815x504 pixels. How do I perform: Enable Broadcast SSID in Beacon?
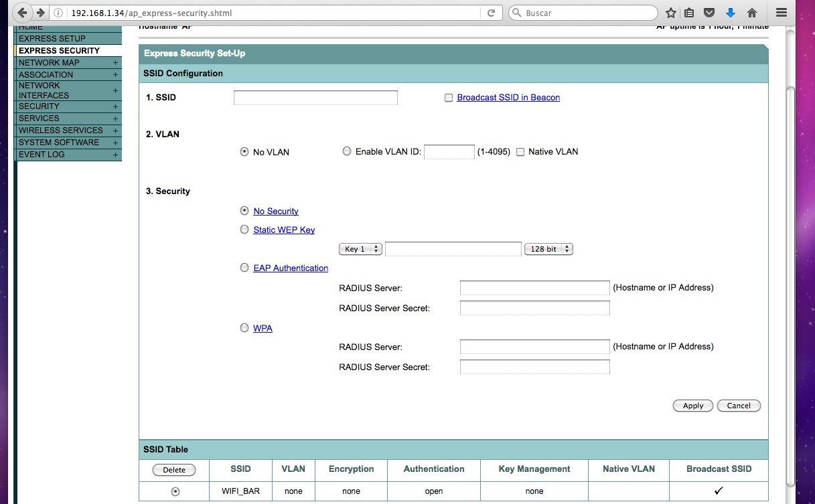pyautogui.click(x=448, y=98)
